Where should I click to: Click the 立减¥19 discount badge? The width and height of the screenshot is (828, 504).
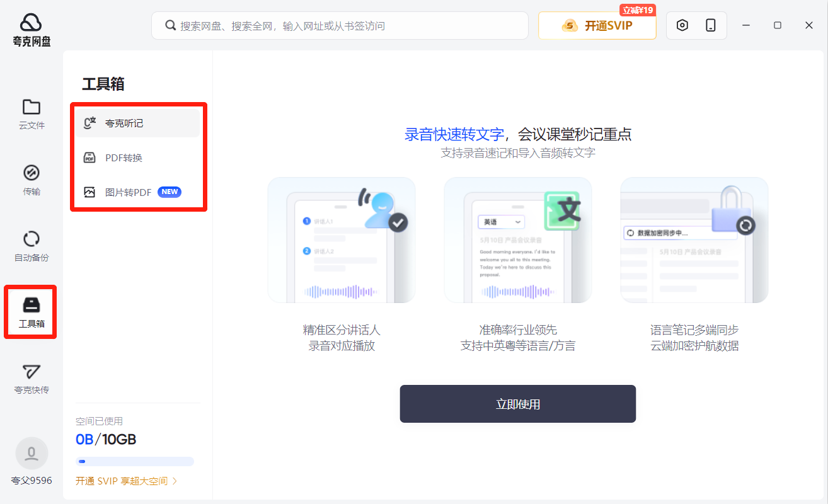tap(638, 10)
